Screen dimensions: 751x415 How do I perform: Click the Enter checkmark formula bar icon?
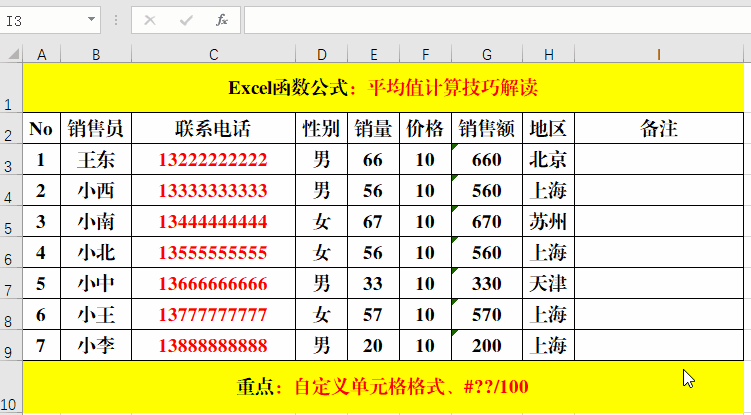click(x=186, y=20)
